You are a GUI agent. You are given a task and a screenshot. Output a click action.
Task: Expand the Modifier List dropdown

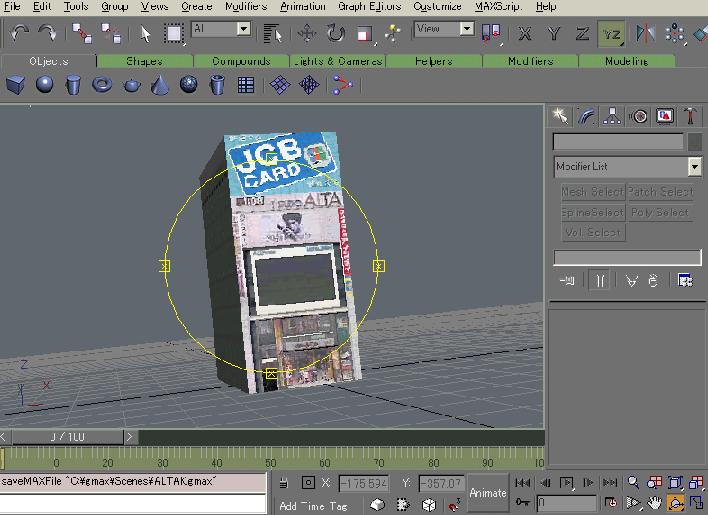[x=694, y=167]
